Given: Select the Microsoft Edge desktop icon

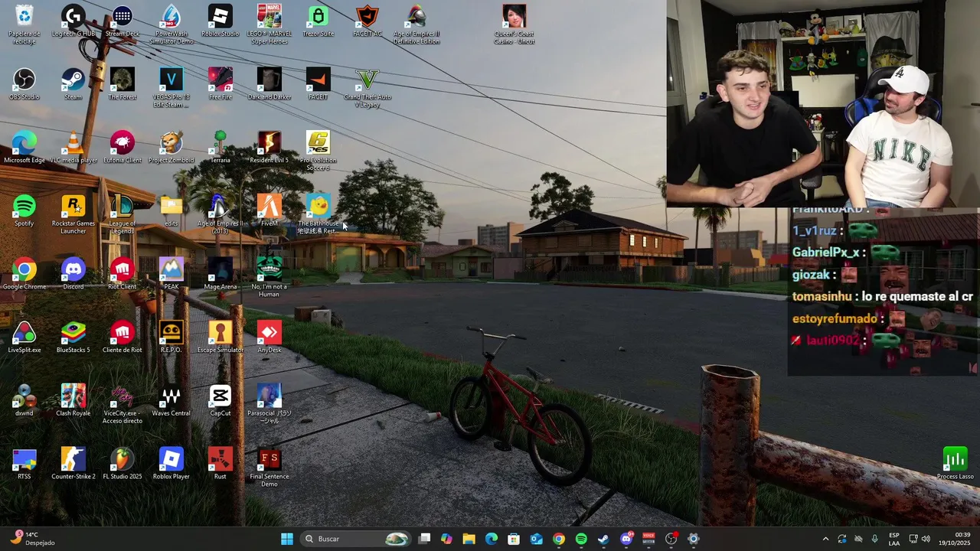Looking at the screenshot, I should pos(24,147).
